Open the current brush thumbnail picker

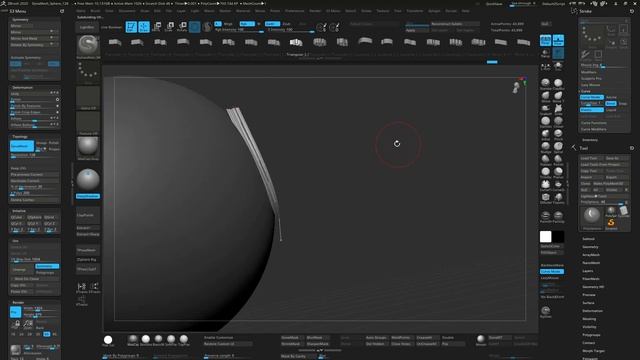88,46
